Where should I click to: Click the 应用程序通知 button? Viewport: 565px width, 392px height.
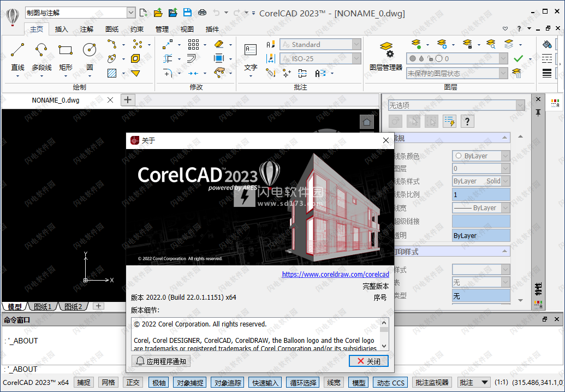click(160, 361)
